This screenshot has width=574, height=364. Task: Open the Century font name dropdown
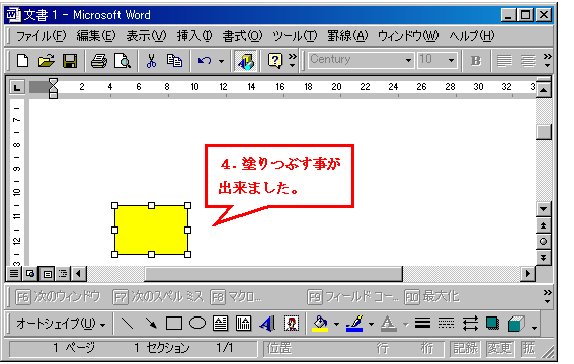tap(408, 60)
